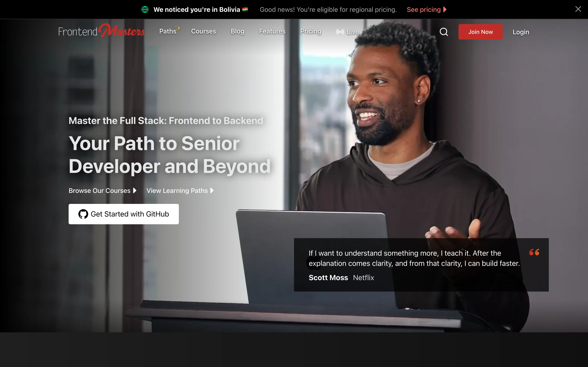Click the search magnifier icon

444,32
